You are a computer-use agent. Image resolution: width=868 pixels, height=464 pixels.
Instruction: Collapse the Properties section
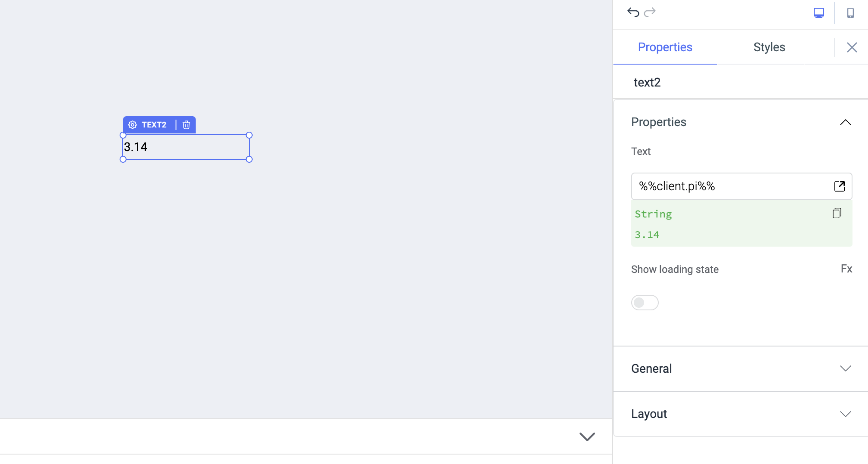pos(845,122)
